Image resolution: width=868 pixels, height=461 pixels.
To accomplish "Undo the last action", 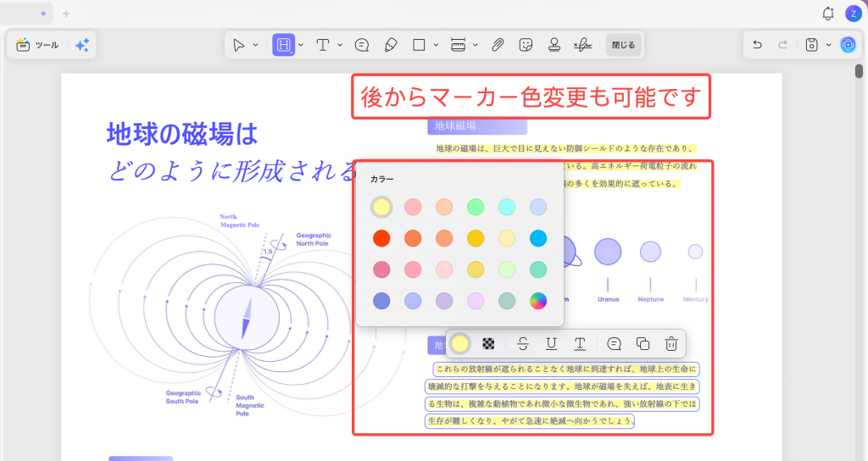I will [757, 45].
